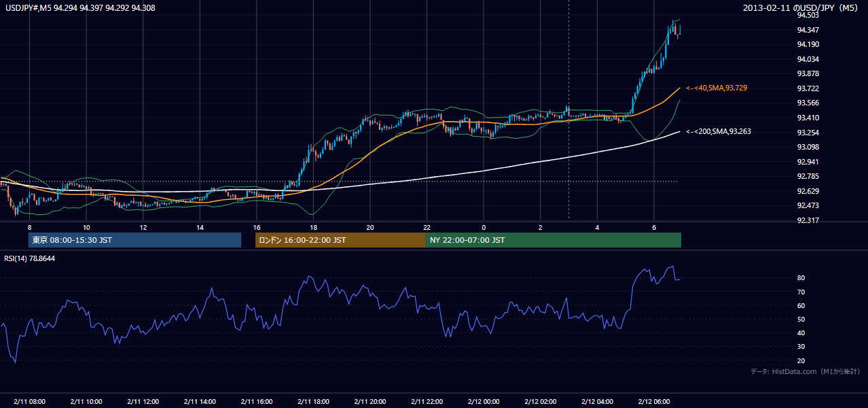868x408 pixels.
Task: Click price level 93.722 on the axis
Action: coord(808,88)
